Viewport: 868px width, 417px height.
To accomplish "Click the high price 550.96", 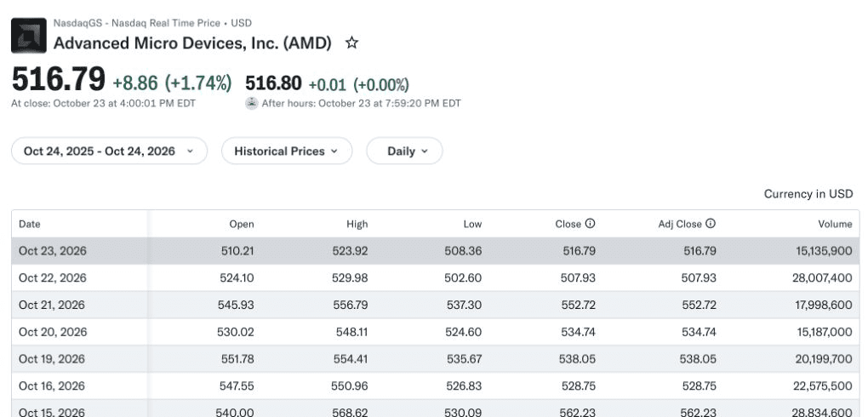I will coord(351,386).
